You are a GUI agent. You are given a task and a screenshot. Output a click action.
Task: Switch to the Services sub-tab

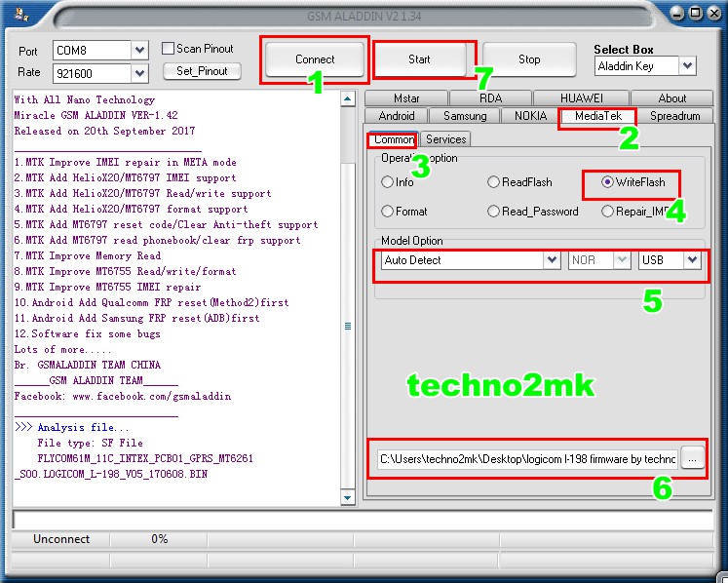click(446, 139)
